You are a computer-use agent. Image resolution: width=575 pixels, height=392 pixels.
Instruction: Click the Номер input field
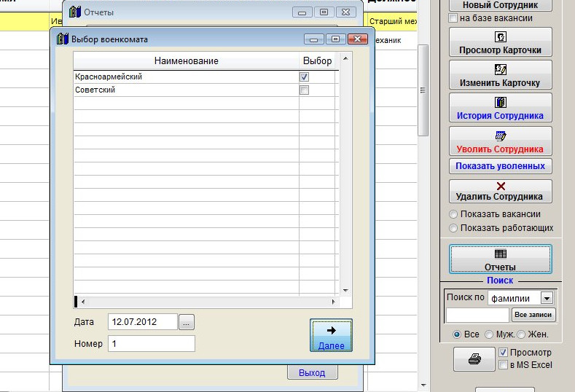click(152, 344)
